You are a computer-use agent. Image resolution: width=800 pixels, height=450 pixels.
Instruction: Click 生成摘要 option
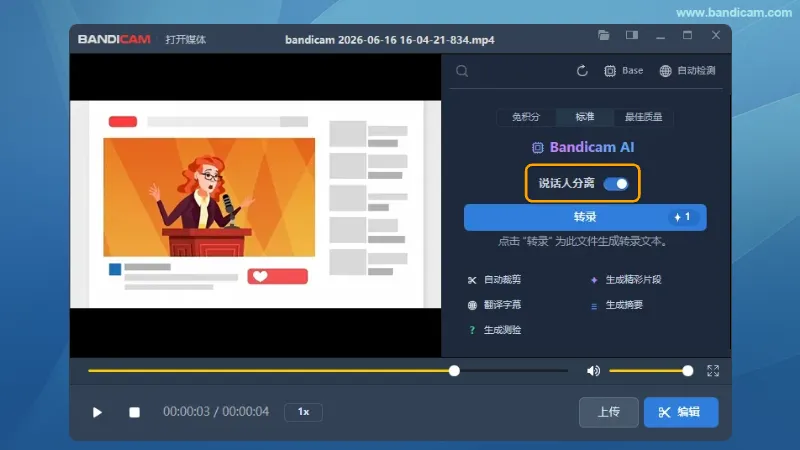(616, 305)
